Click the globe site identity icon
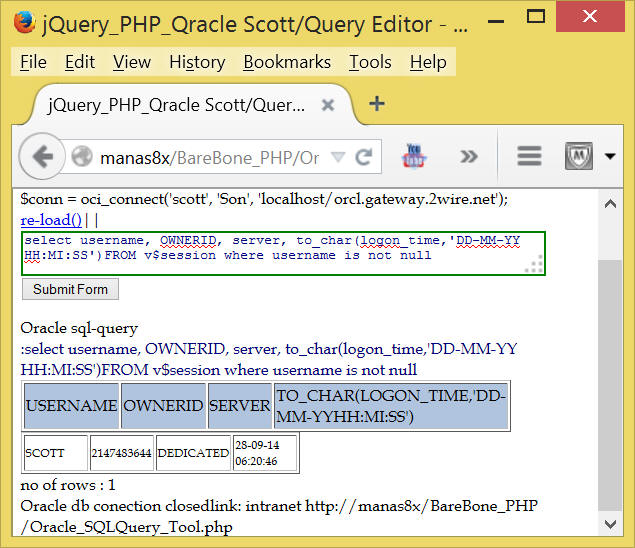Image resolution: width=635 pixels, height=548 pixels. point(82,156)
